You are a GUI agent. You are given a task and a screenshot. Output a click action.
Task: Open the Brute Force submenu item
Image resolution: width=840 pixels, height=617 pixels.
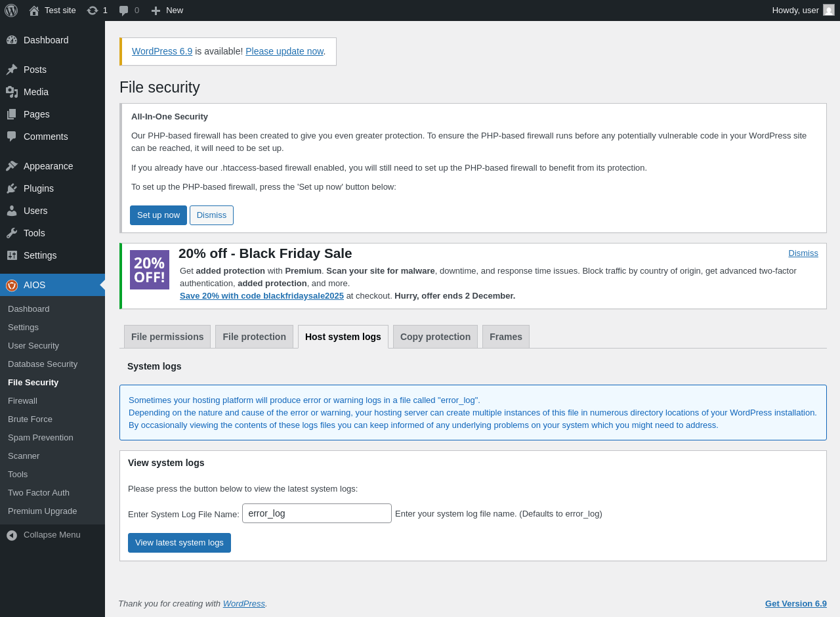click(30, 419)
